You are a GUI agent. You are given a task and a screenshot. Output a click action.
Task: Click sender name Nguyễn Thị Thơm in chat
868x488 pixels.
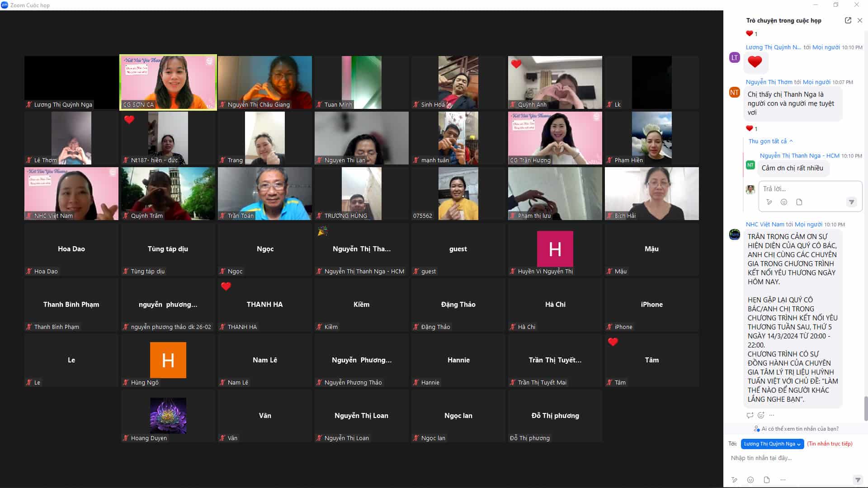[769, 82]
